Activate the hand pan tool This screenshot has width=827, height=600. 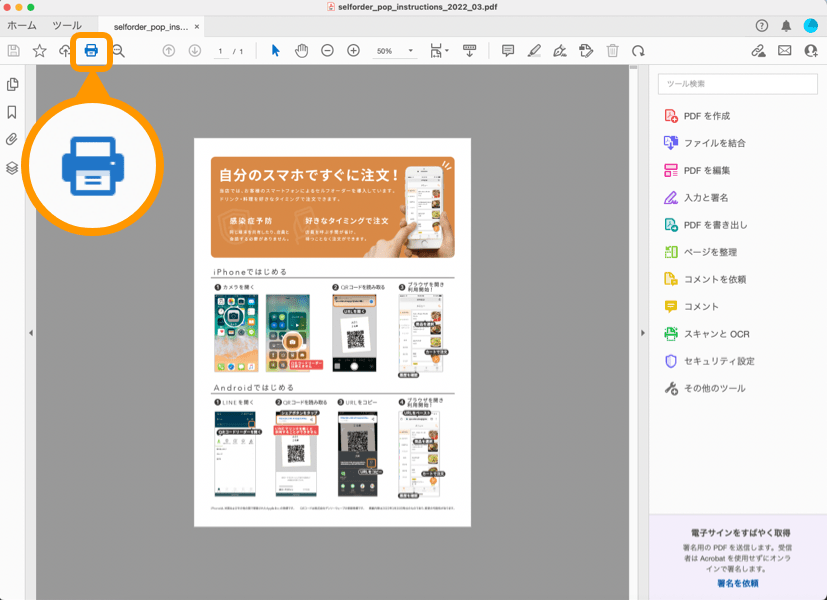click(x=301, y=51)
